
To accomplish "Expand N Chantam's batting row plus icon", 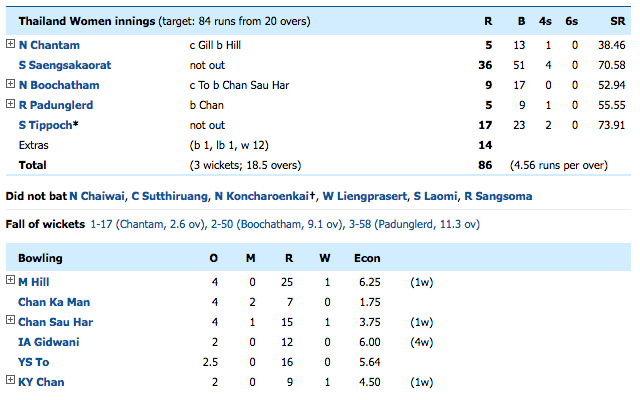I will [x=10, y=45].
